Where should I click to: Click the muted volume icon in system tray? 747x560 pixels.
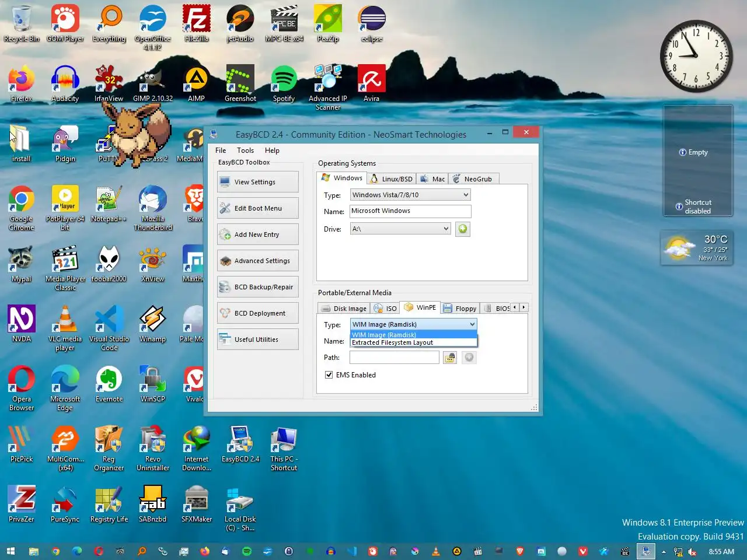692,551
